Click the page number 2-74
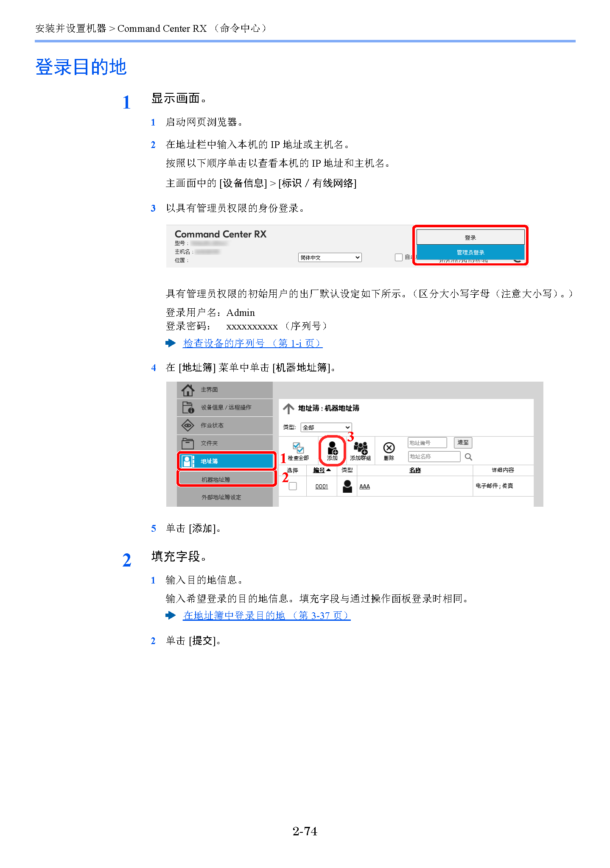This screenshot has width=610, height=868. tap(305, 831)
